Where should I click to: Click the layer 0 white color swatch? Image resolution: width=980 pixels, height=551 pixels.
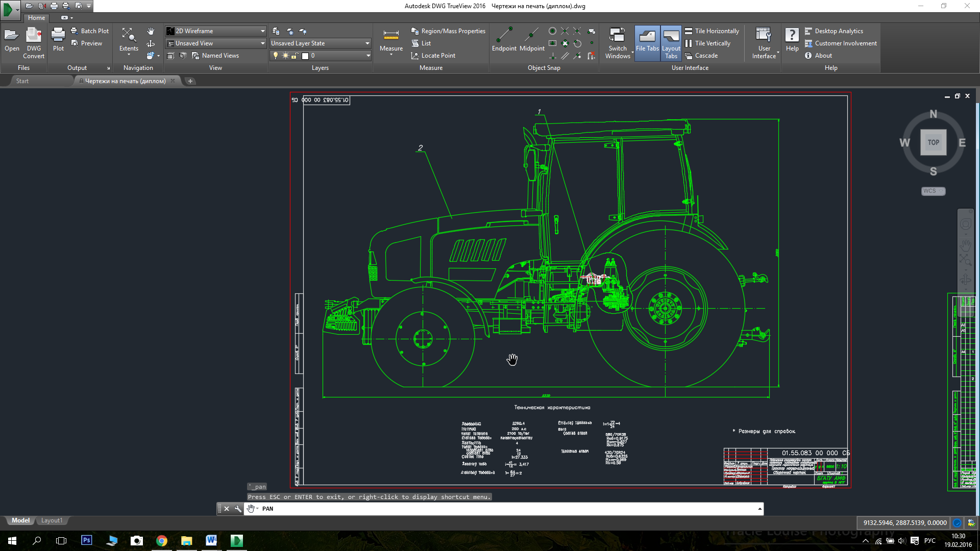pos(305,56)
